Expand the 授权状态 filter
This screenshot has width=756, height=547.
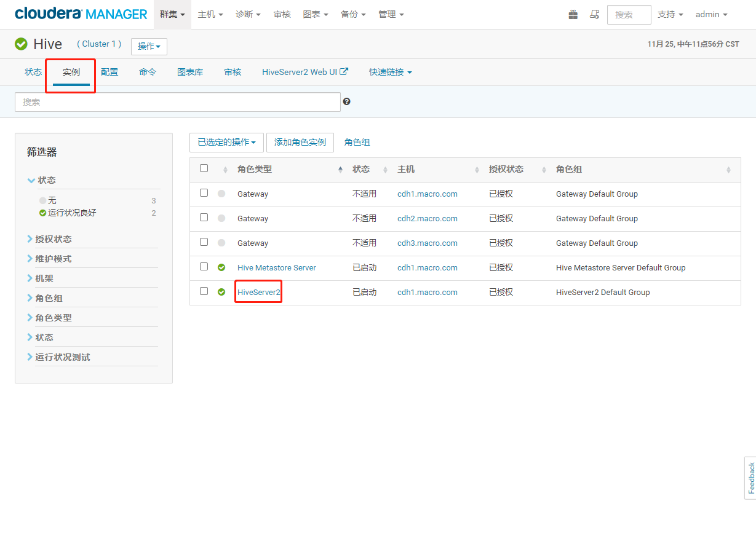pos(50,239)
